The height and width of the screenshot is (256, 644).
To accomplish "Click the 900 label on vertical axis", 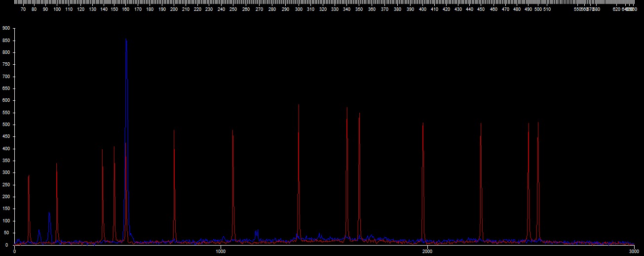I will click(6, 28).
